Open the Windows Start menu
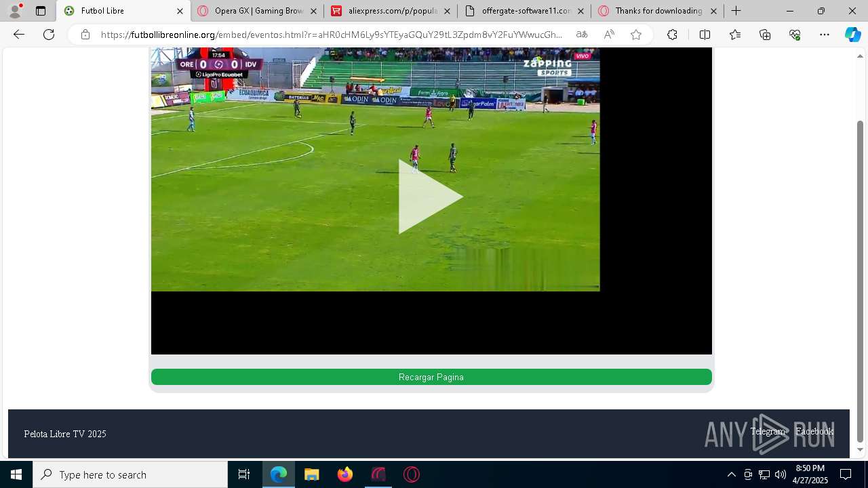This screenshot has height=488, width=868. click(16, 474)
